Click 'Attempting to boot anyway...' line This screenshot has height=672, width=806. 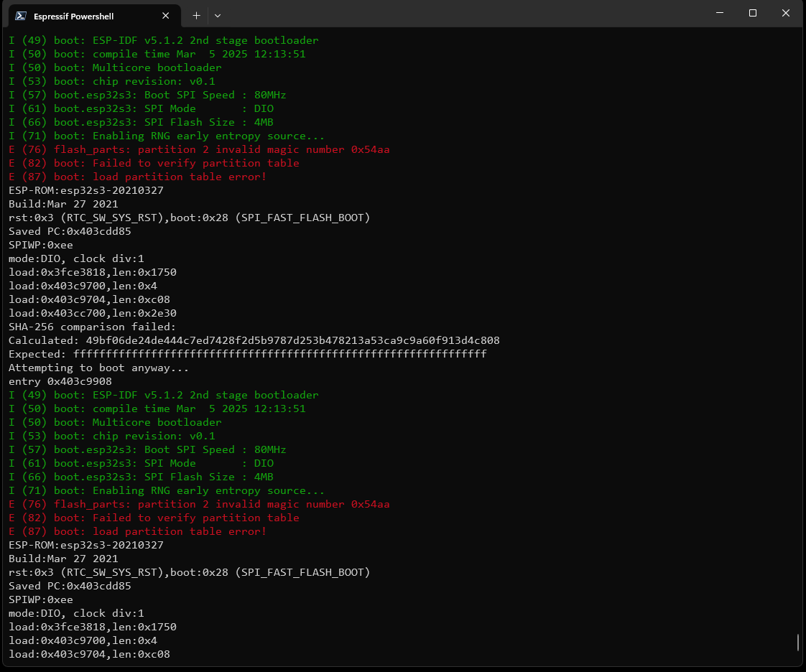[x=98, y=368]
